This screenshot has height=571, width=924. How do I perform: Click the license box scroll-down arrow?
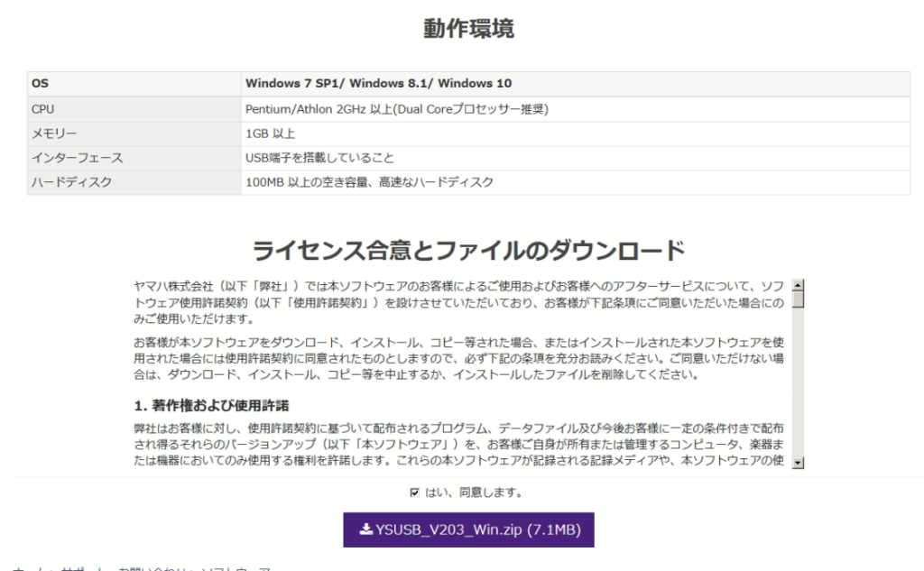(798, 463)
